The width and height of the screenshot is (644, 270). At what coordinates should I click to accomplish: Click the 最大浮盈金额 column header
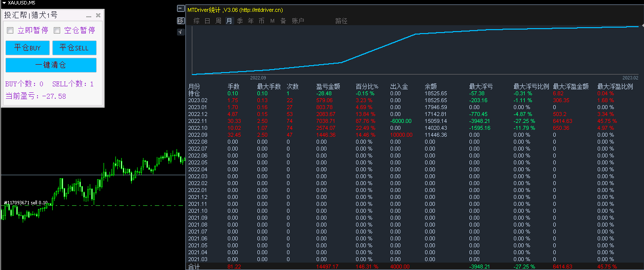point(571,86)
